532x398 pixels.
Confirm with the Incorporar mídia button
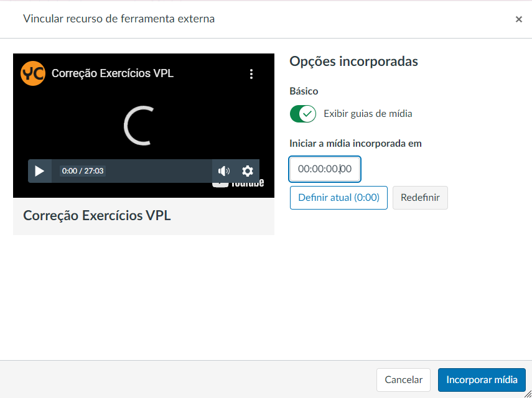482,379
